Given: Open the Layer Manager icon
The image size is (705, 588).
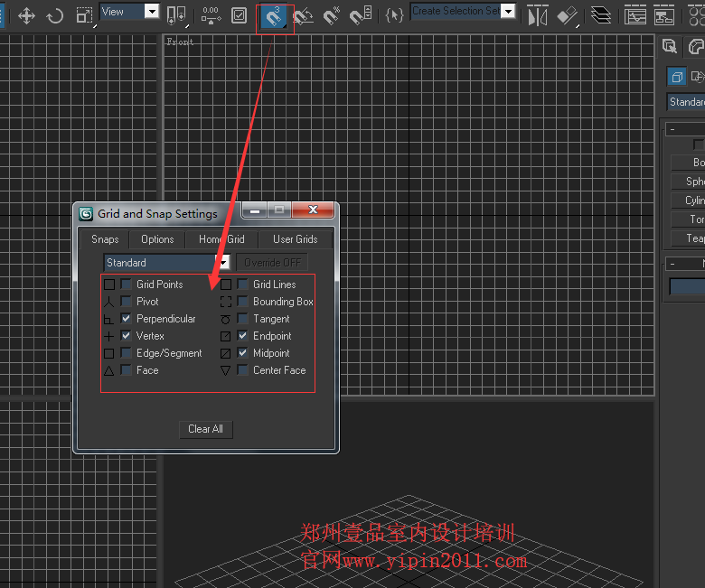Looking at the screenshot, I should (601, 15).
